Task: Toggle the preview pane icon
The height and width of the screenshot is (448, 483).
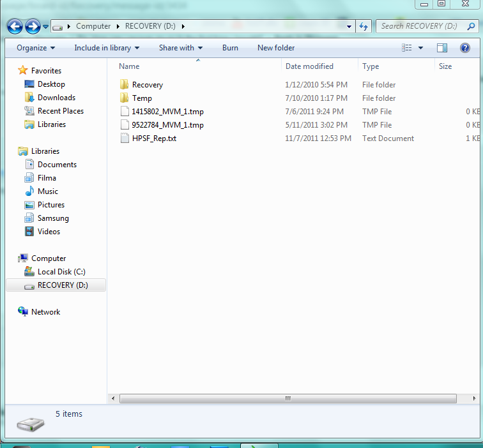Action: (x=441, y=48)
